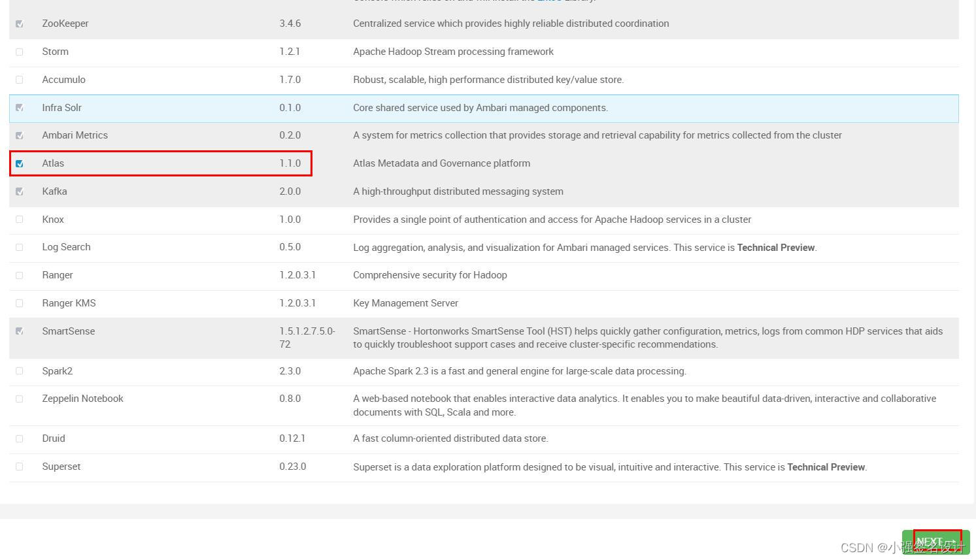
Task: Enable the Knox service checkbox
Action: point(20,220)
